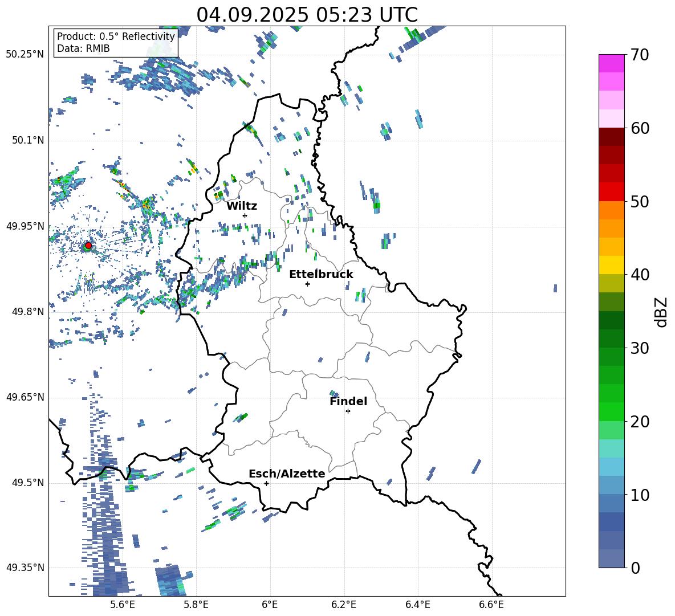Screen dimensions: 675x616
Task: Click the bright green colorbar segment at 20
Action: [x=612, y=411]
